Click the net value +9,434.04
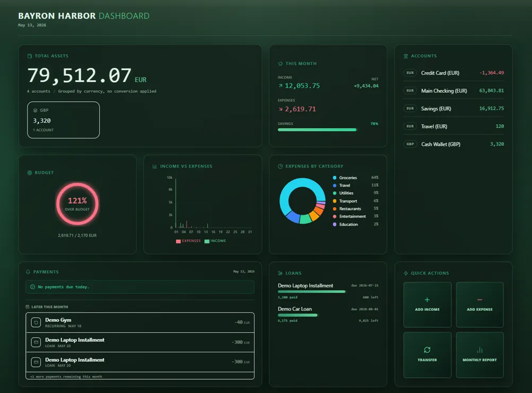 click(366, 86)
